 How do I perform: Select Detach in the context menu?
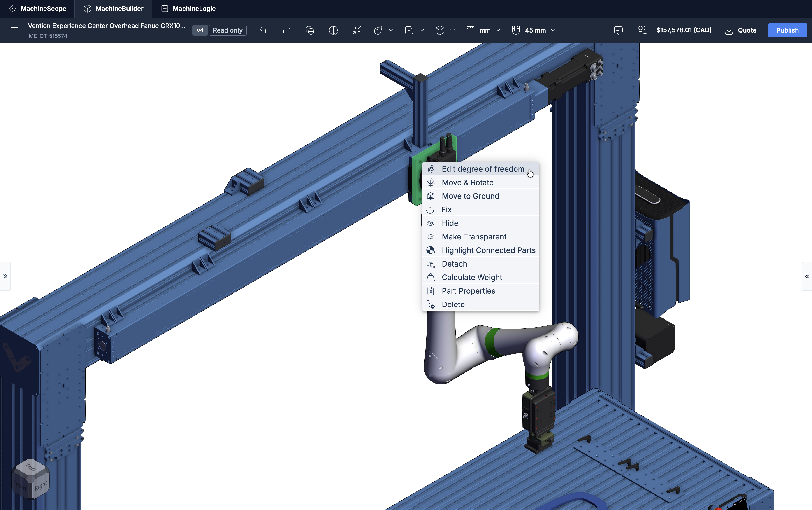pos(481,264)
